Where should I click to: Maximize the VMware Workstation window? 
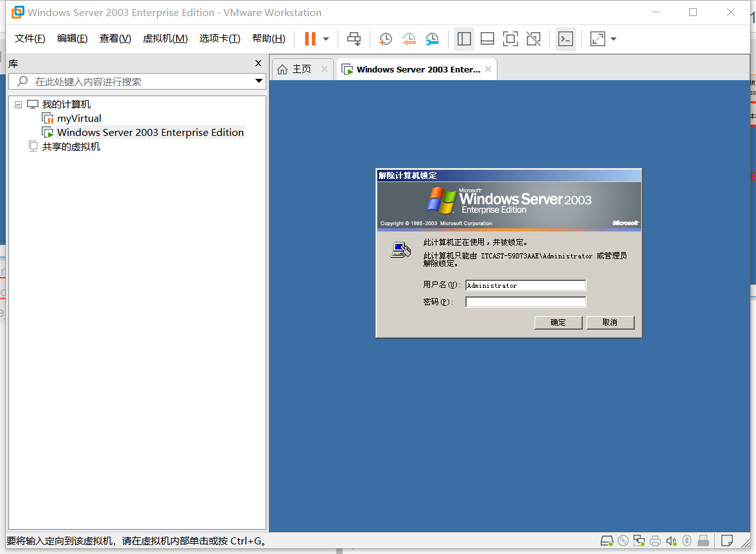(693, 13)
